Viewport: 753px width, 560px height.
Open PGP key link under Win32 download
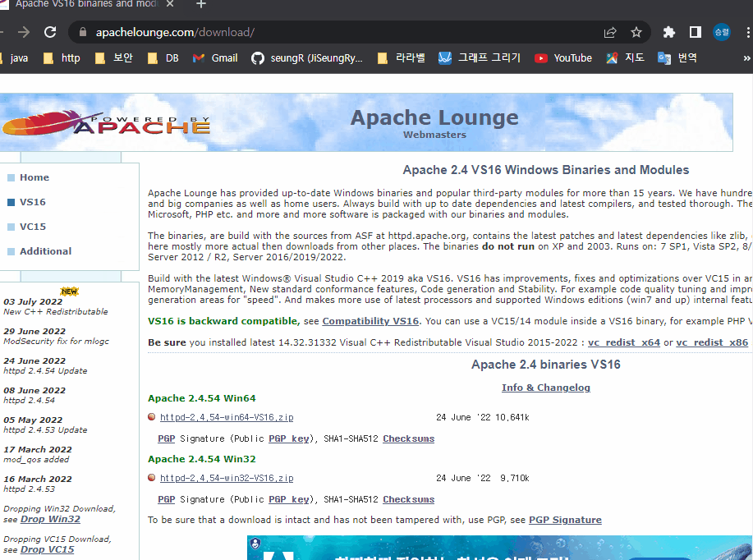pos(288,499)
